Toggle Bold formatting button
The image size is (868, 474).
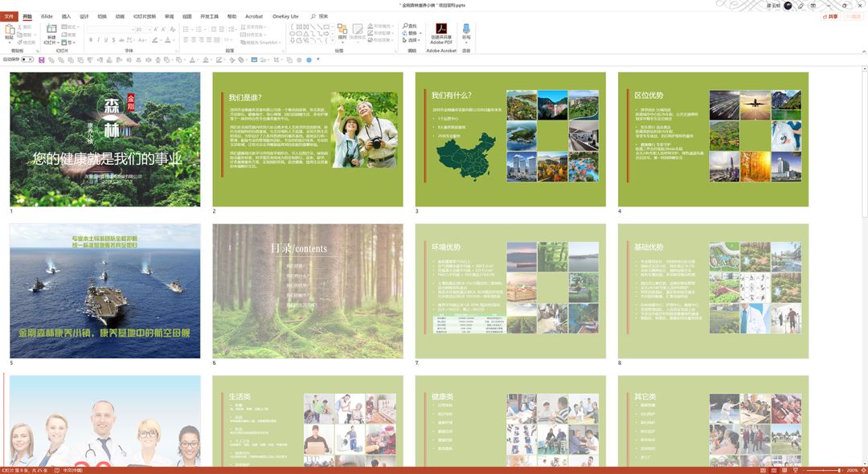coord(90,40)
